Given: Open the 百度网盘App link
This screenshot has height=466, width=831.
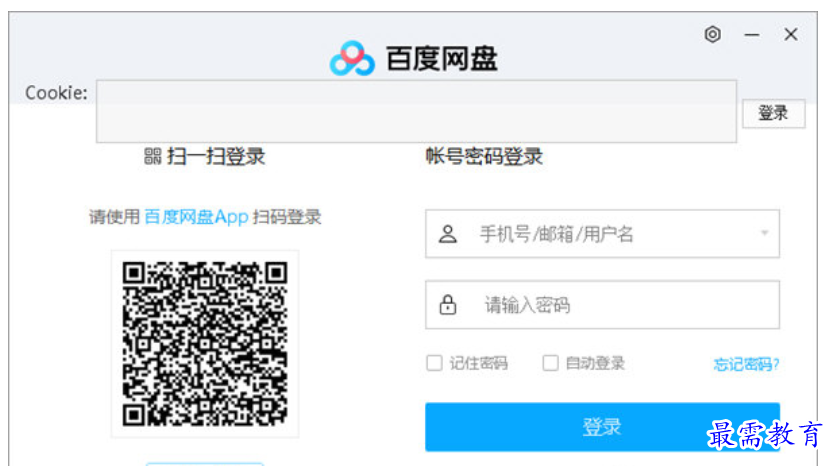Looking at the screenshot, I should click(x=196, y=217).
